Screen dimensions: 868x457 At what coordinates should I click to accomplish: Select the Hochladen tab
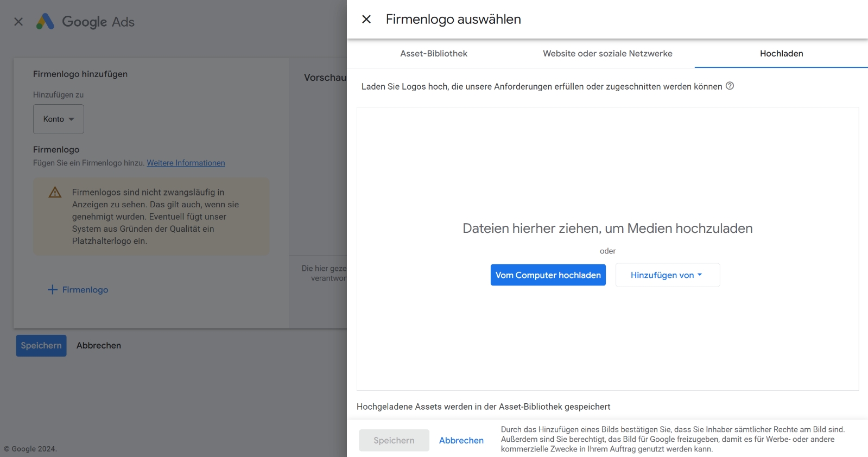[x=781, y=54]
